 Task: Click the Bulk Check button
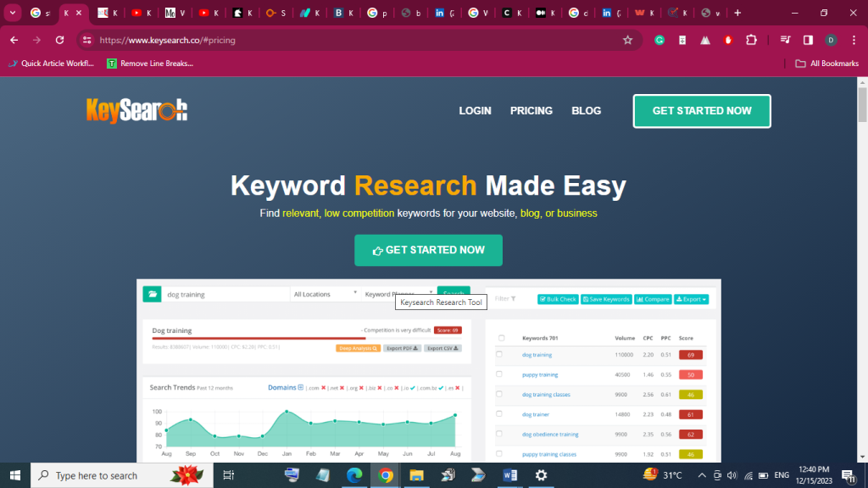pos(558,299)
